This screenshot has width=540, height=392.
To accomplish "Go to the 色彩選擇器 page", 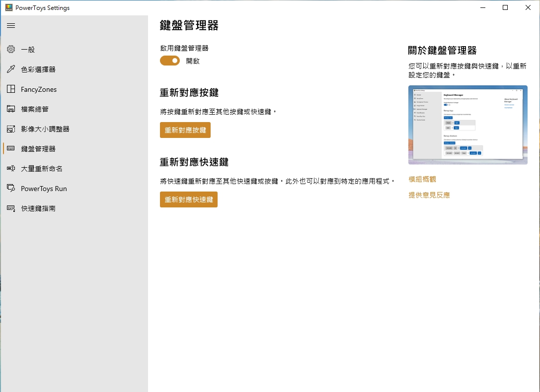I will pos(74,69).
